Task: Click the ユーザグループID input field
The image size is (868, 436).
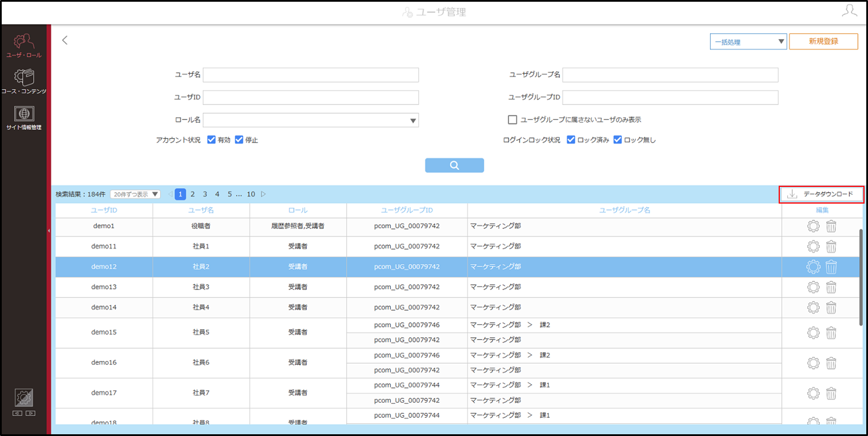Action: pos(670,97)
